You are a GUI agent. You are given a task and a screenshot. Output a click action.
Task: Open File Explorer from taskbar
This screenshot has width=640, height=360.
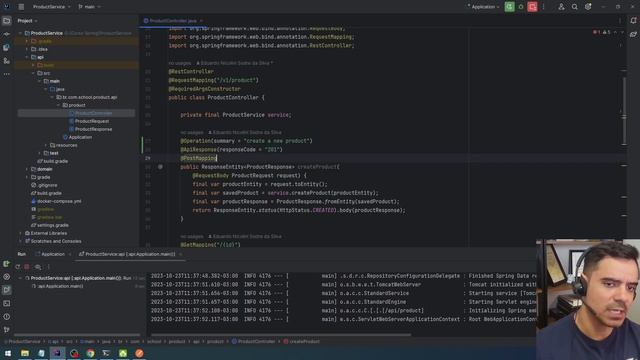point(25,353)
